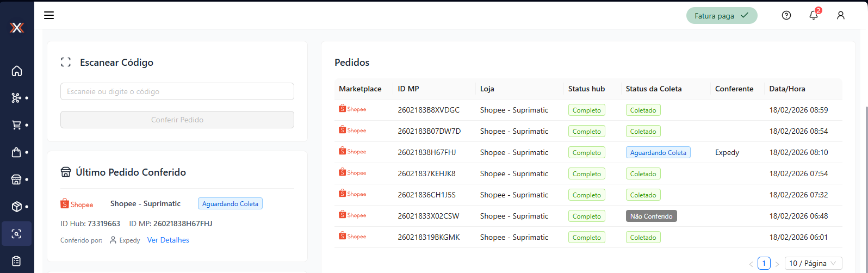Click the help question mark icon
The height and width of the screenshot is (273, 868).
click(786, 15)
